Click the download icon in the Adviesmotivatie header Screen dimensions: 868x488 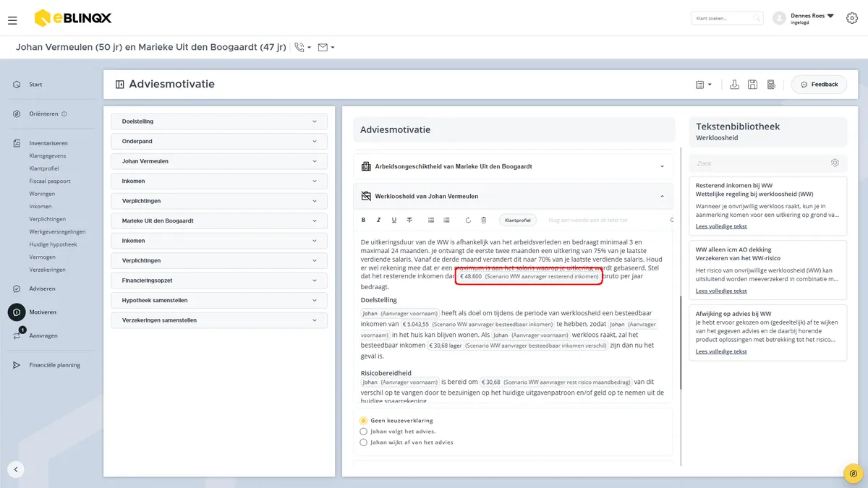(x=734, y=85)
